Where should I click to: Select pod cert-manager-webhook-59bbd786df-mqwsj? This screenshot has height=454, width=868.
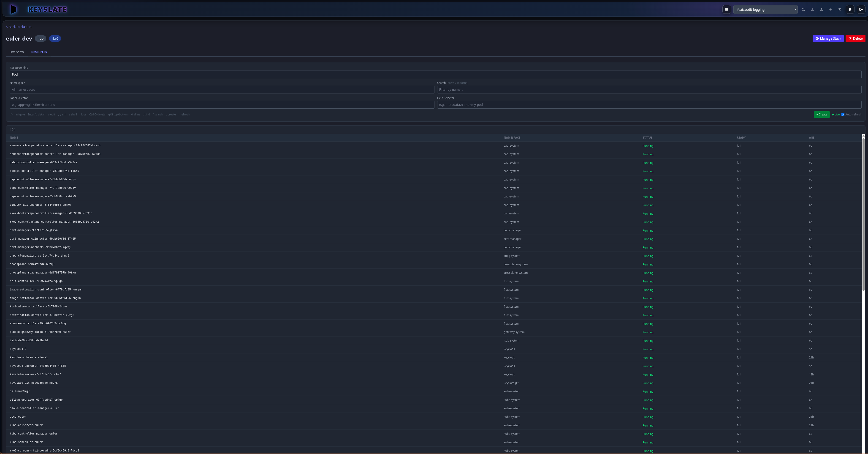click(x=434, y=247)
